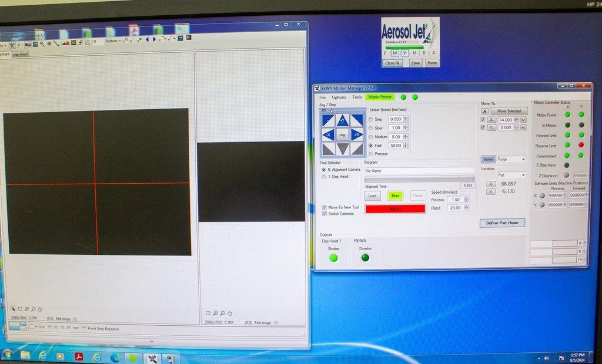
Task: Select the 1: Dep Head tool selector option
Action: coord(325,177)
